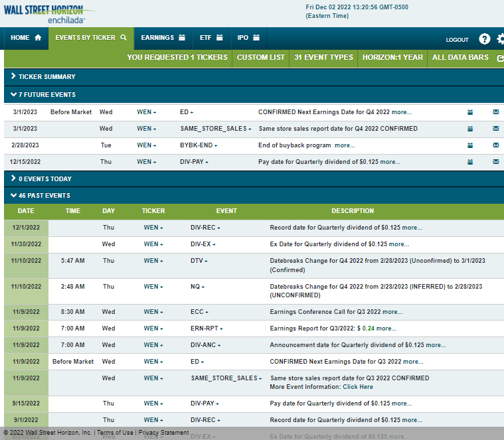Open the settings gear icon
The image size is (504, 440).
[x=501, y=39]
